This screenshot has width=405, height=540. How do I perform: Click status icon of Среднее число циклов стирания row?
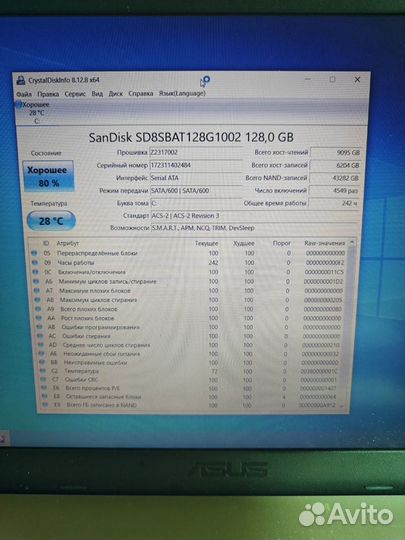point(41,345)
